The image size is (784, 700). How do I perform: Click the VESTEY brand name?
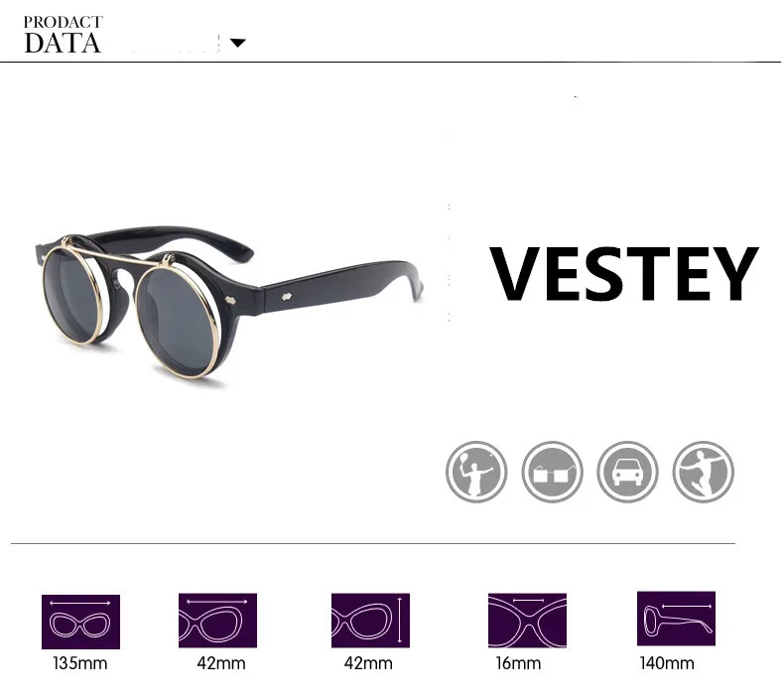(623, 274)
